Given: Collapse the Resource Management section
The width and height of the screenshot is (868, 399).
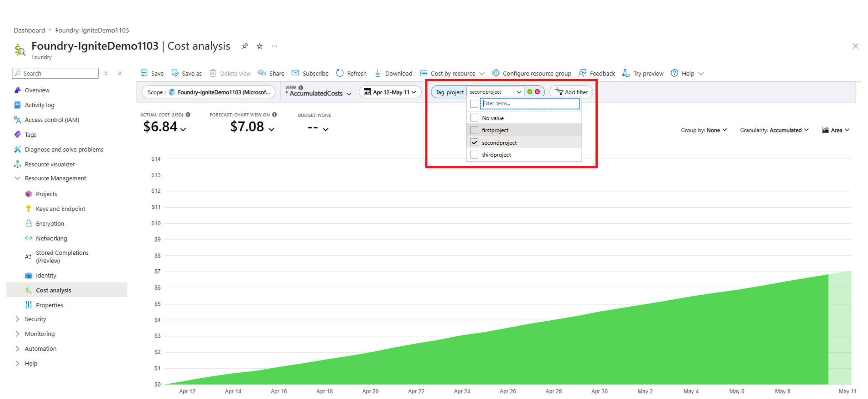Looking at the screenshot, I should pyautogui.click(x=17, y=178).
